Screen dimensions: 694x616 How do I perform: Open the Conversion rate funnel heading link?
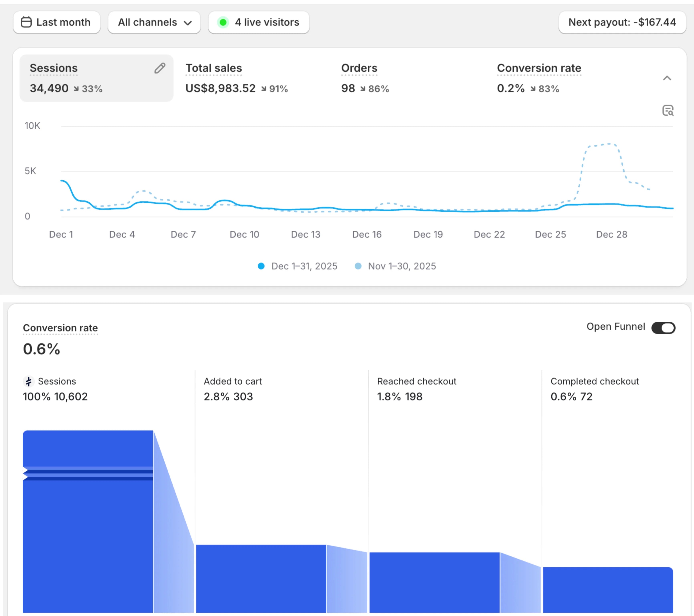[60, 328]
